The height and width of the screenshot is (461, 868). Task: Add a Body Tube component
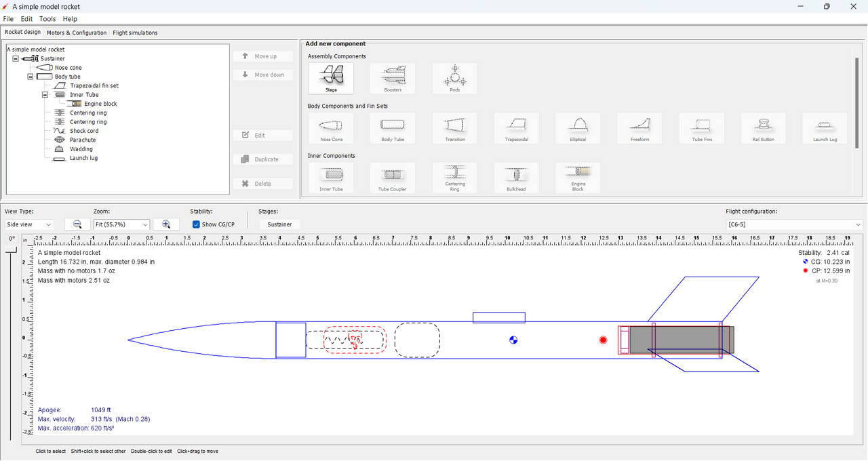(x=393, y=128)
